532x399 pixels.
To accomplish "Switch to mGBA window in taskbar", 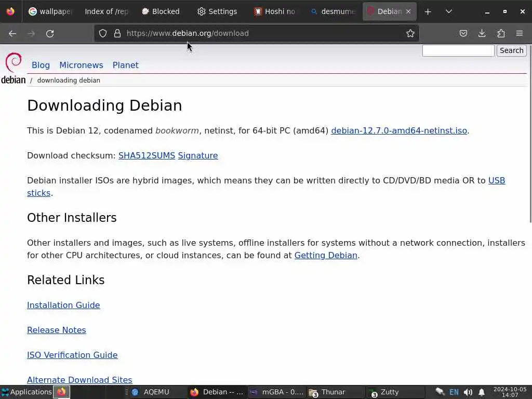I will pos(276,392).
